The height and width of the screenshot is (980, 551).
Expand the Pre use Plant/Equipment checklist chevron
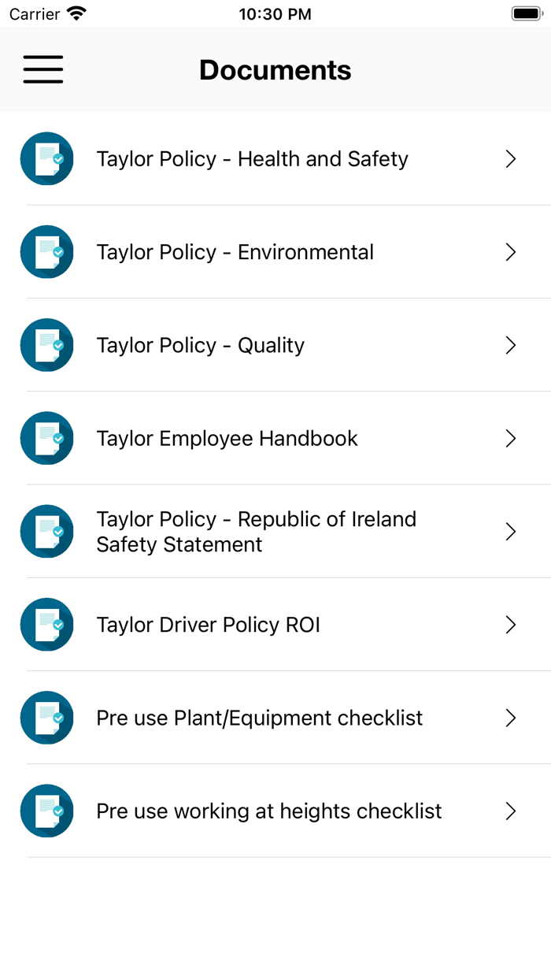point(511,718)
